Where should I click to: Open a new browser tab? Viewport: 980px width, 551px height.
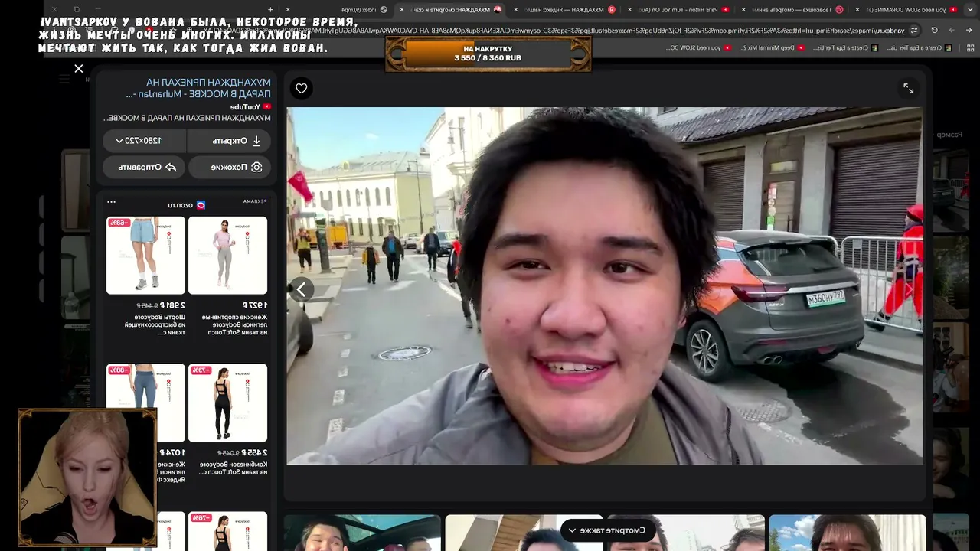(x=269, y=10)
